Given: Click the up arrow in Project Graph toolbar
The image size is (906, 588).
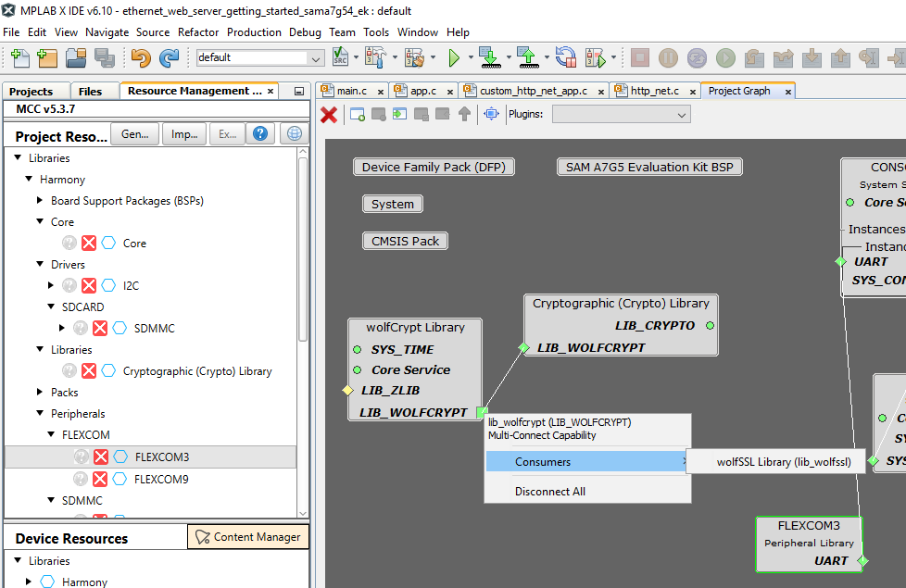Looking at the screenshot, I should (464, 115).
